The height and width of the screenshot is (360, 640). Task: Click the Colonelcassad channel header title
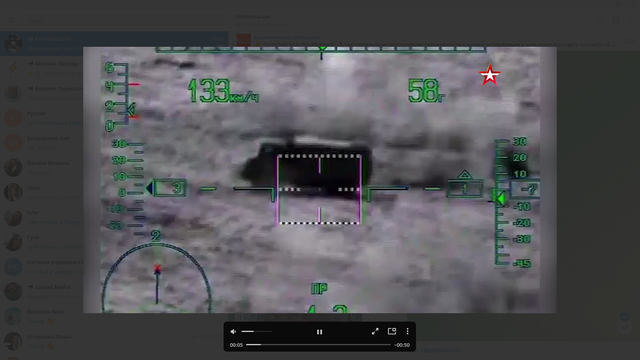click(x=253, y=17)
